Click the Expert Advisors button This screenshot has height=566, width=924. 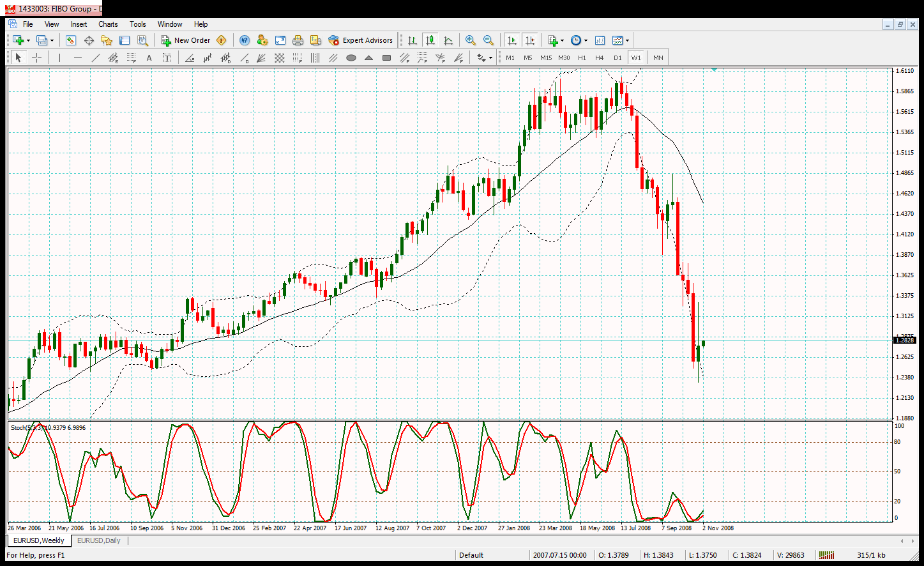(x=361, y=40)
